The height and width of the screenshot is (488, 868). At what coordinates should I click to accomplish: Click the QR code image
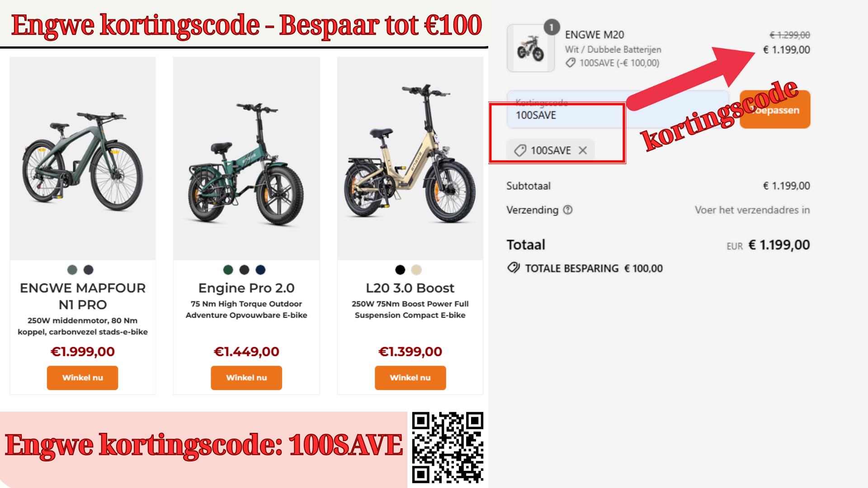(448, 447)
